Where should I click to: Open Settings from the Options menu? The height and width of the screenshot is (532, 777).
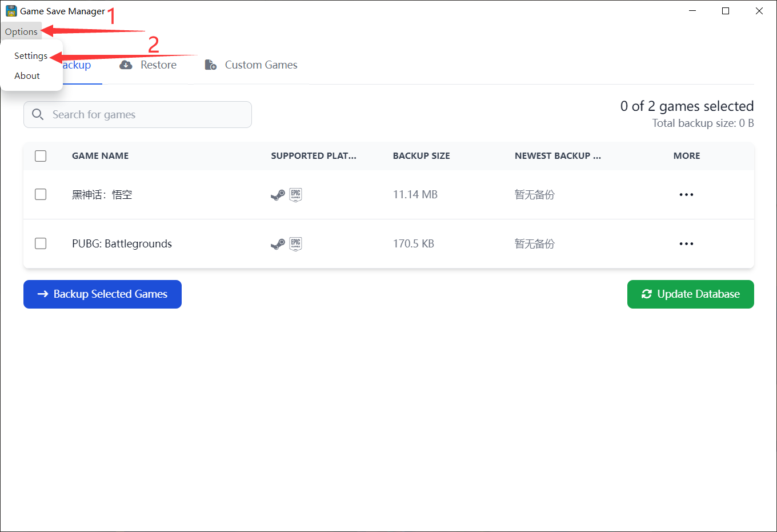pos(31,55)
